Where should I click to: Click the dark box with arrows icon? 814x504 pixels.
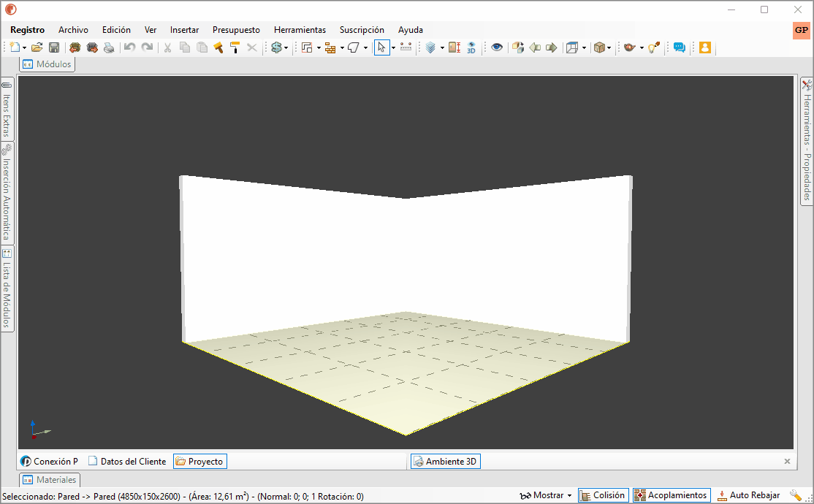[92, 47]
